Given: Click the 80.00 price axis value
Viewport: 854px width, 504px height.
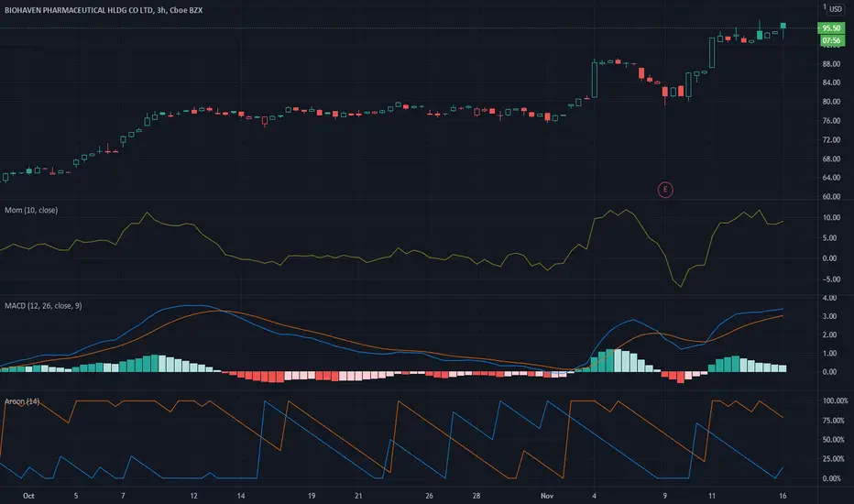Looking at the screenshot, I should click(831, 102).
